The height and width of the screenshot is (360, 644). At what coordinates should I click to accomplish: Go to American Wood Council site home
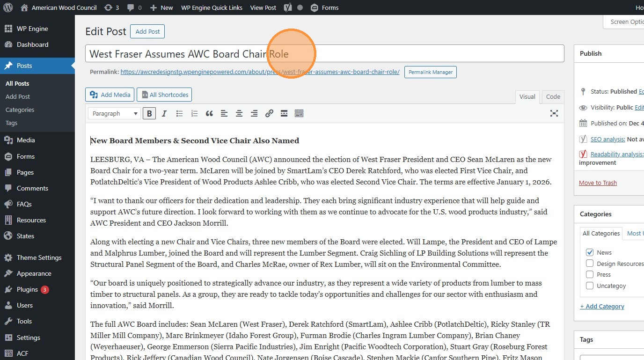[59, 7]
